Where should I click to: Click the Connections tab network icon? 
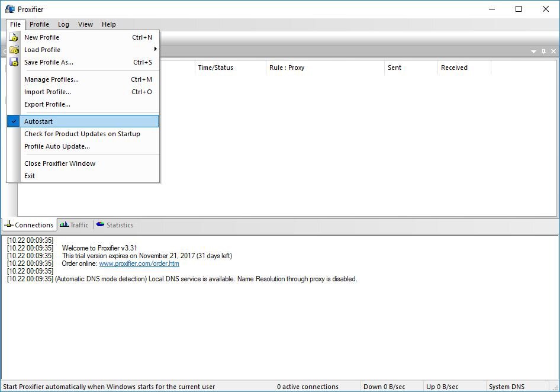point(8,224)
